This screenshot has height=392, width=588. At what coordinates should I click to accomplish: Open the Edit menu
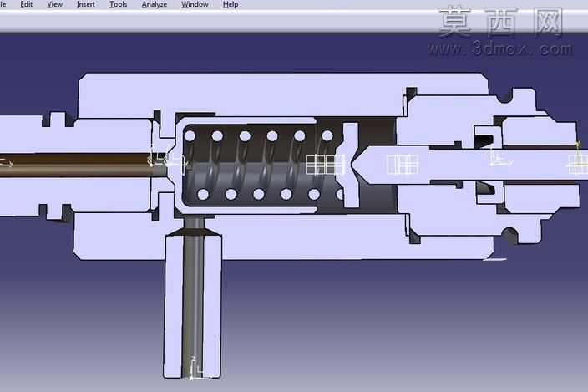coord(26,4)
